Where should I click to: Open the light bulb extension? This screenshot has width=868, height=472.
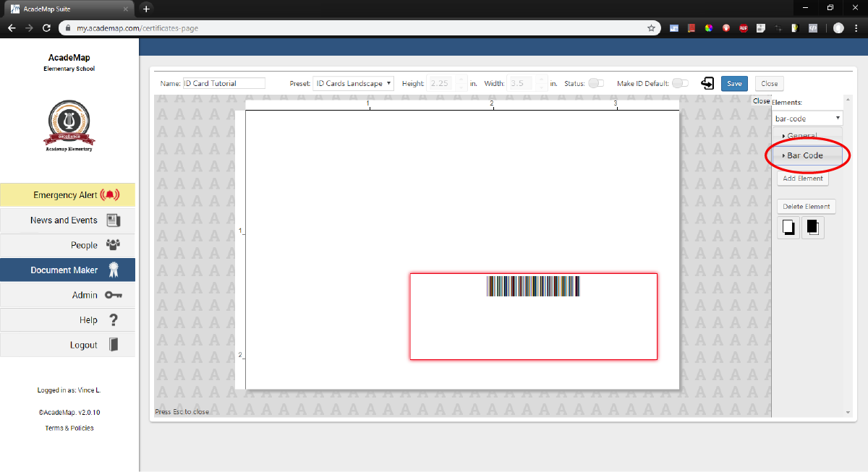[x=795, y=28]
